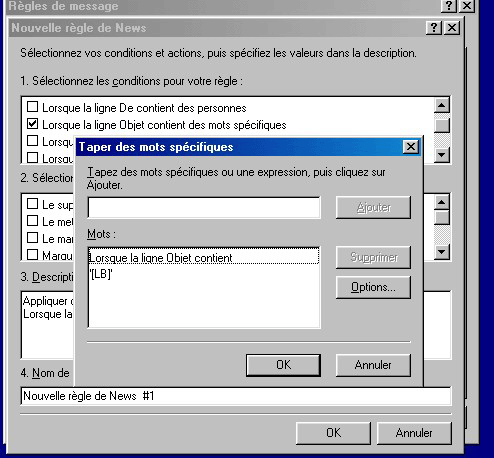Uncheck 'Lorsque la ligne Objet contient des mots spécifiques'
The height and width of the screenshot is (458, 494).
[x=32, y=124]
